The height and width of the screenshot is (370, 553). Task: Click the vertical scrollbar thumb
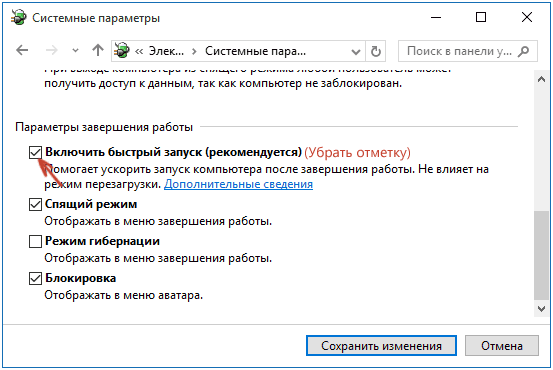pos(541,256)
